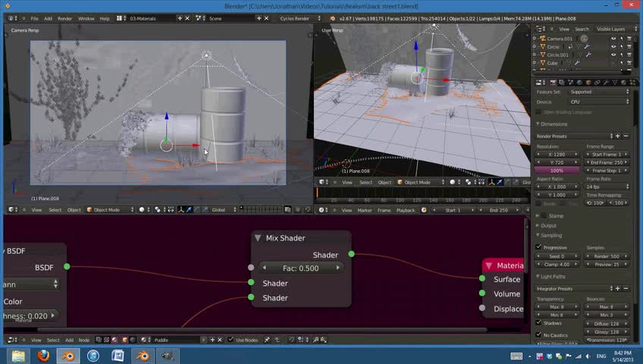
Task: Collapse the Mix Shader node triangle
Action: pos(258,238)
